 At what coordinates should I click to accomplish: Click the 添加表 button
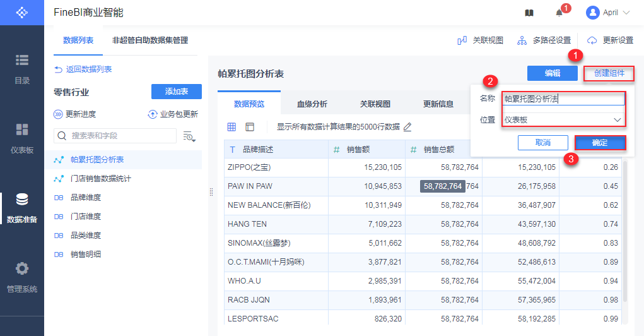point(177,92)
